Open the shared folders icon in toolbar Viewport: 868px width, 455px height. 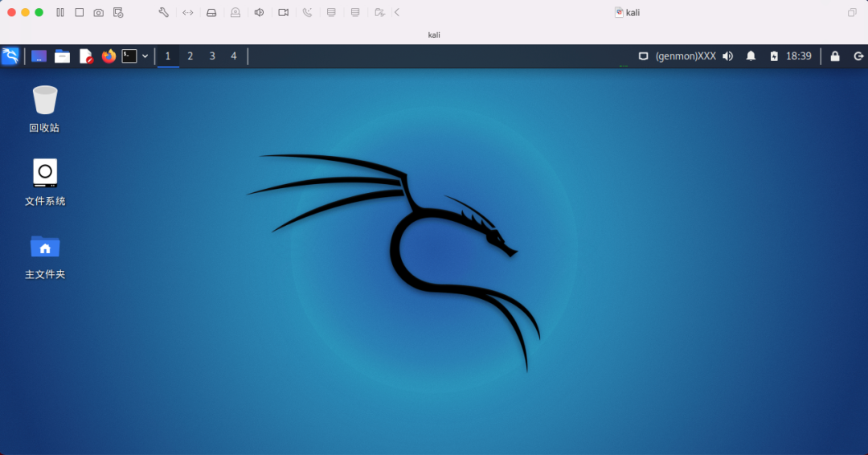(379, 12)
